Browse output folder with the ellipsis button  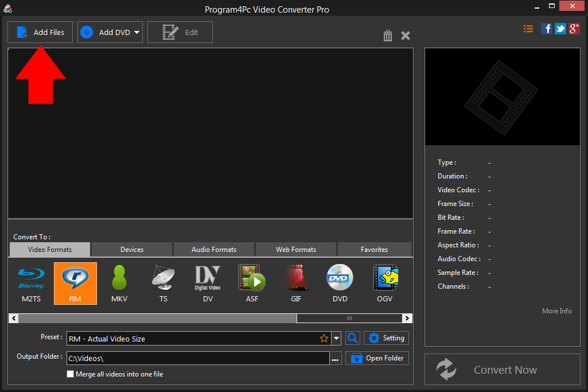point(335,358)
